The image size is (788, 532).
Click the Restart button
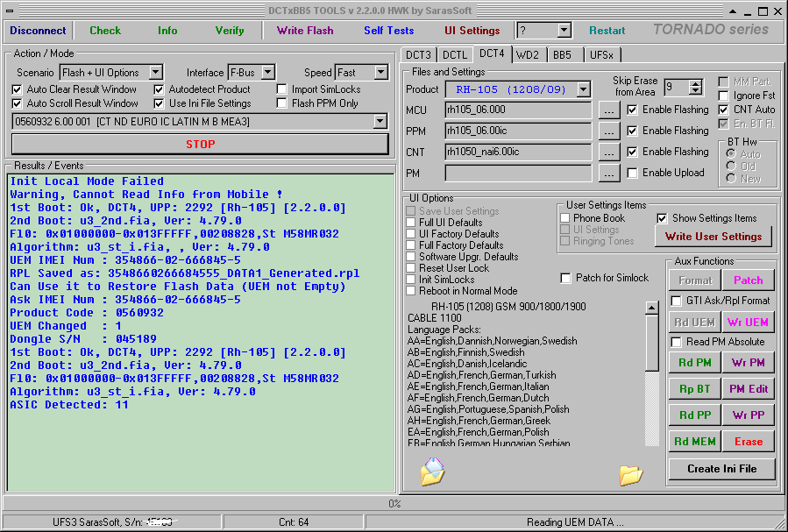tap(607, 31)
